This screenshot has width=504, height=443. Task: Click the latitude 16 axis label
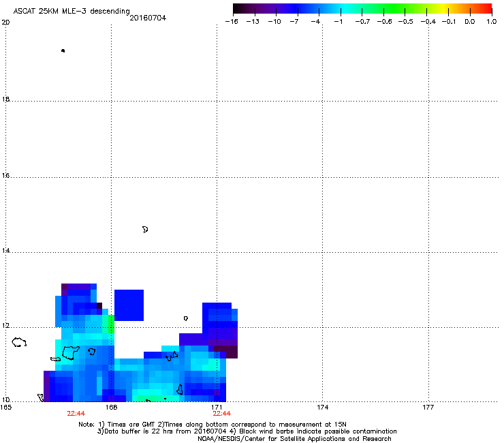pos(5,175)
